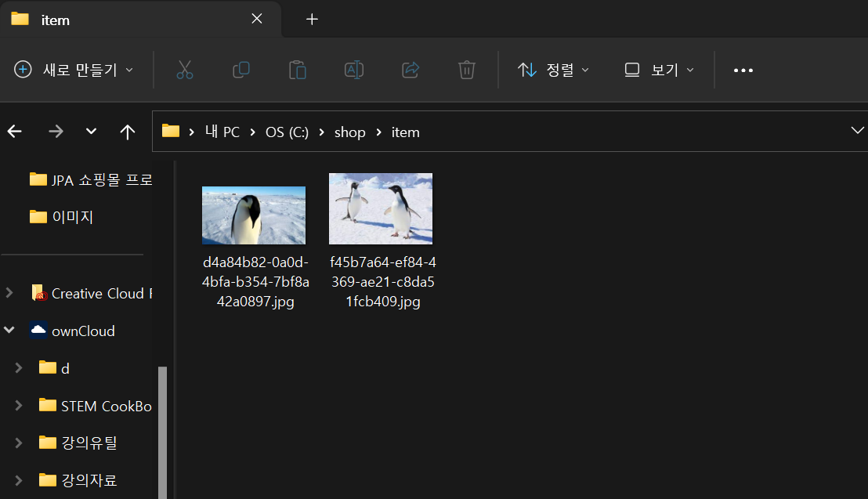Select STEM CookBo folder in sidebar
868x499 pixels.
point(96,406)
